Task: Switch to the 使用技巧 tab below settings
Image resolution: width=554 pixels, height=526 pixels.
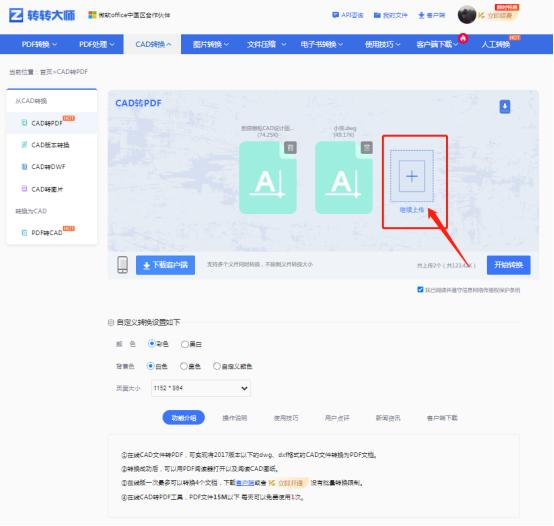Action: (x=286, y=418)
